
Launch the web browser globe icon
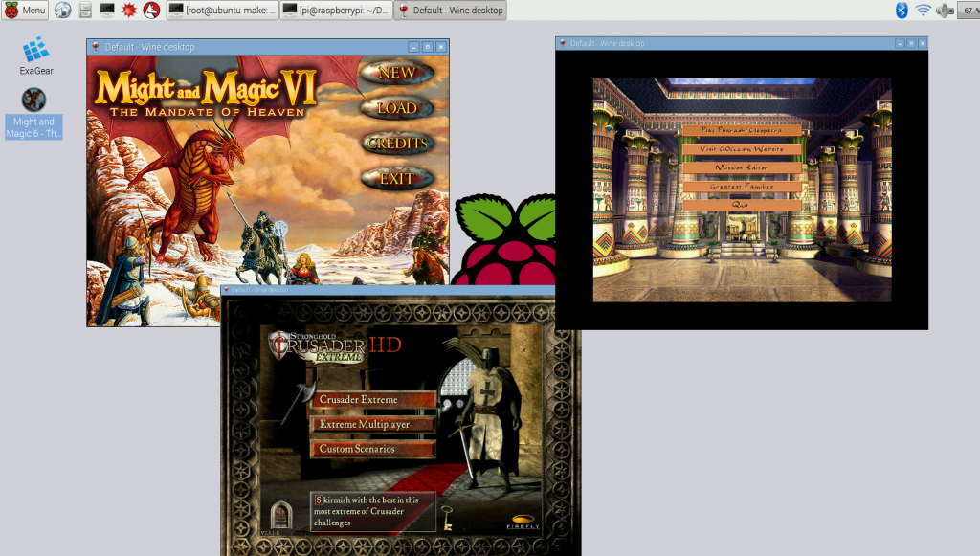point(62,10)
